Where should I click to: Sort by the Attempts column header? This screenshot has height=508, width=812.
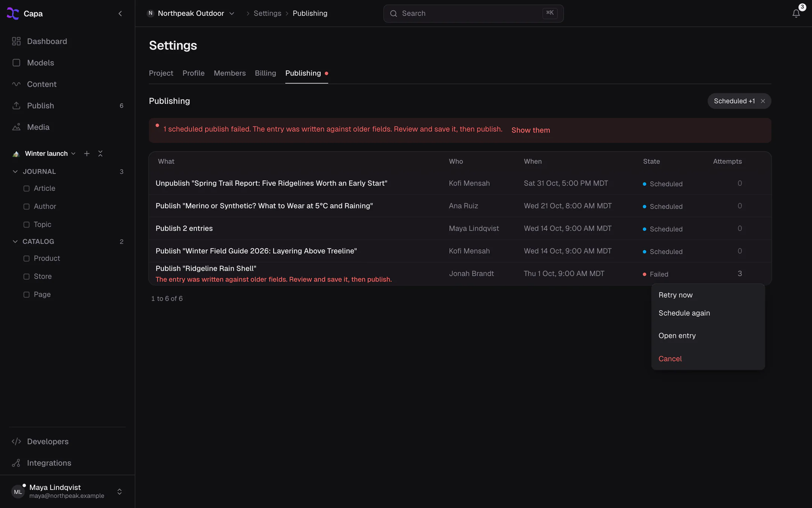coord(727,161)
